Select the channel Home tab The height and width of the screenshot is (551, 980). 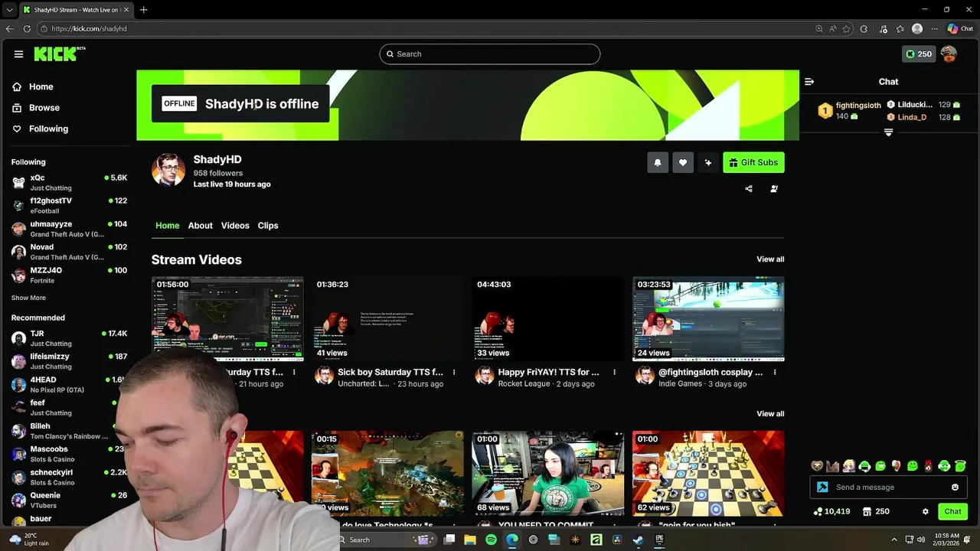(167, 226)
